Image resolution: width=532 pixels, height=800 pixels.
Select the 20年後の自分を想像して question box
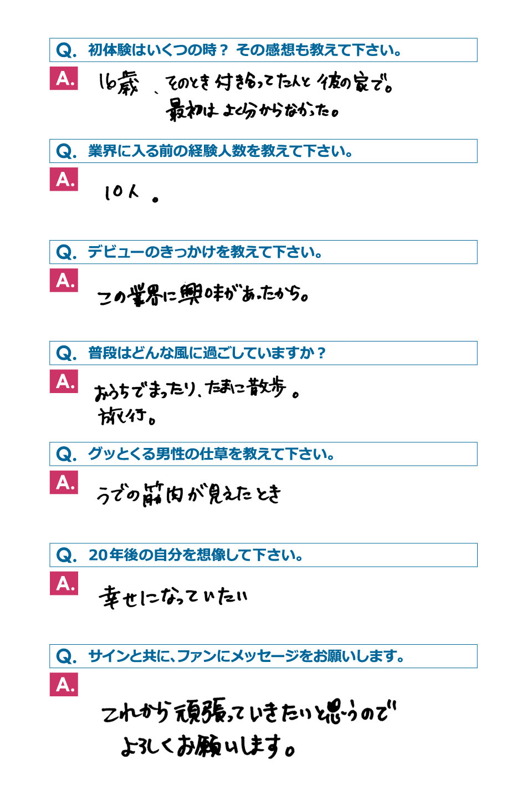pos(263,555)
